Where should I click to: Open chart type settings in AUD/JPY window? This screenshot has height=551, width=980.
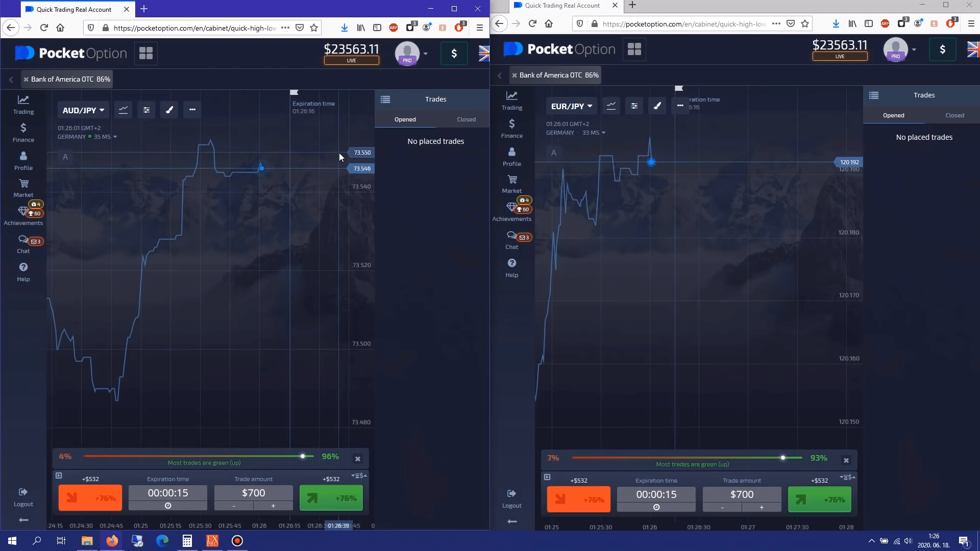pos(123,110)
